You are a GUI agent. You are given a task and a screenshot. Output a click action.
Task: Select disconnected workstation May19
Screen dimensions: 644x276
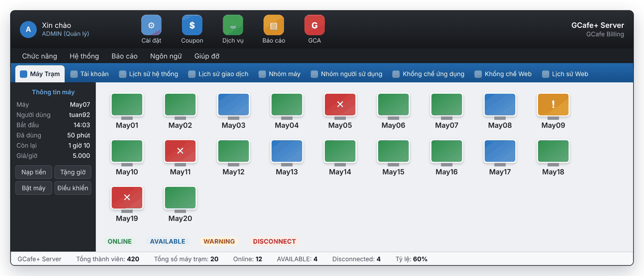[127, 204]
